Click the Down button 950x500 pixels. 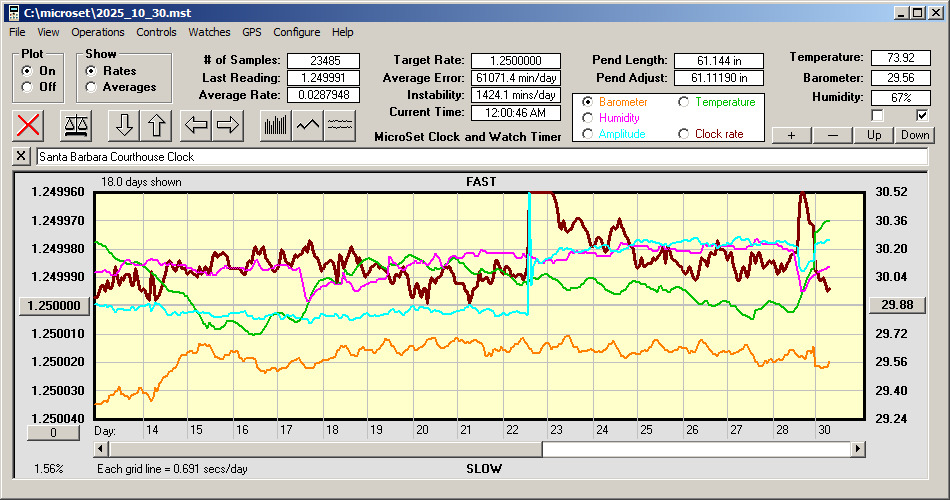[x=915, y=135]
